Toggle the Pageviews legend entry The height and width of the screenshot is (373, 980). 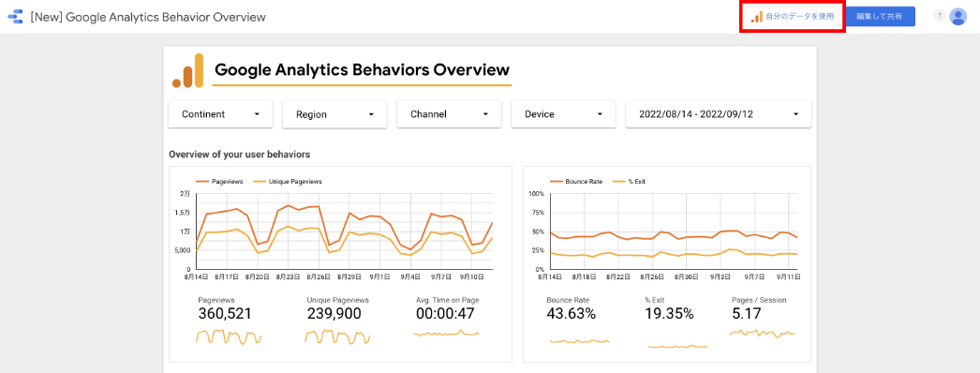click(215, 181)
